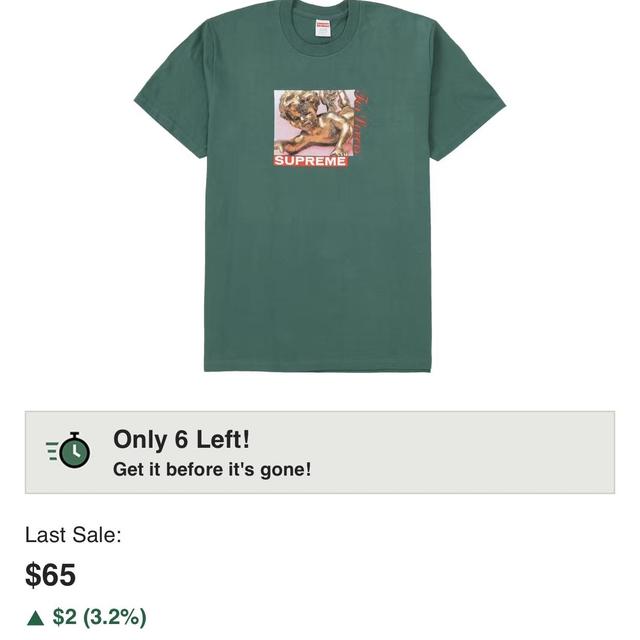This screenshot has width=640, height=640.
Task: Click "Get it before it's gone!" text
Action: pos(212,469)
